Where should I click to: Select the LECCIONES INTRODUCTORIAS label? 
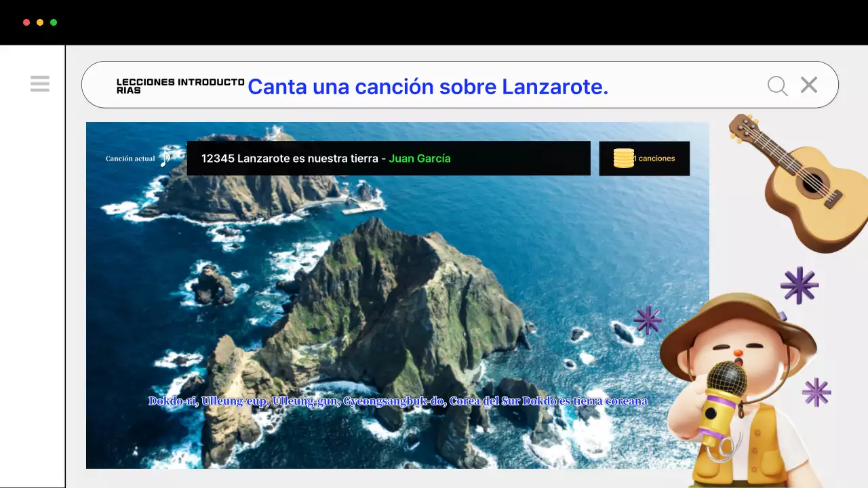point(180,85)
